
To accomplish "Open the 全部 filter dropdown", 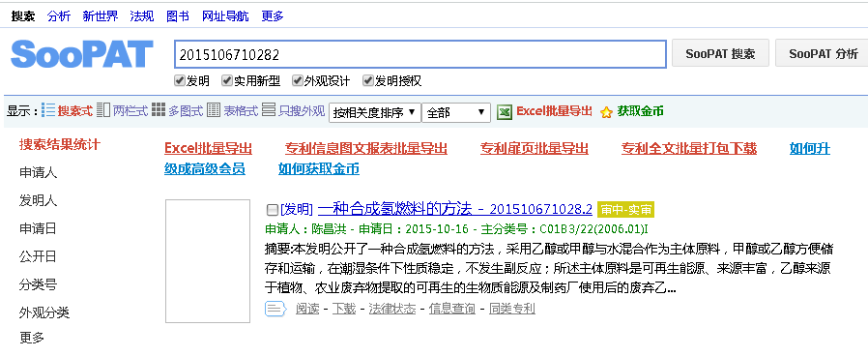I will coord(456,112).
